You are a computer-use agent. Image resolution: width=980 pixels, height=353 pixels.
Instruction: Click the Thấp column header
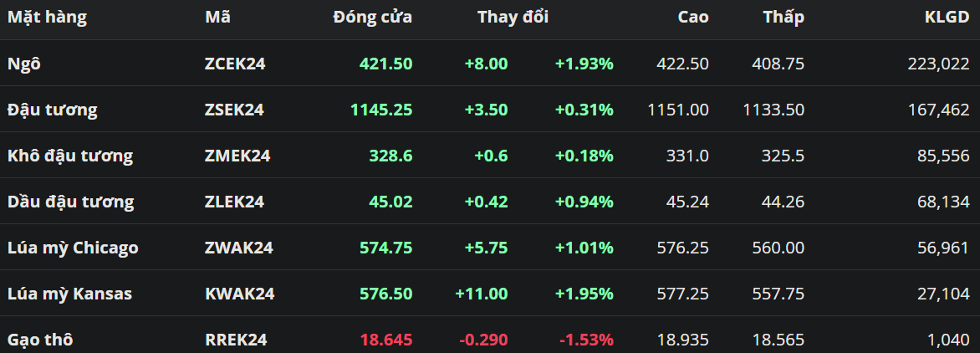[783, 17]
